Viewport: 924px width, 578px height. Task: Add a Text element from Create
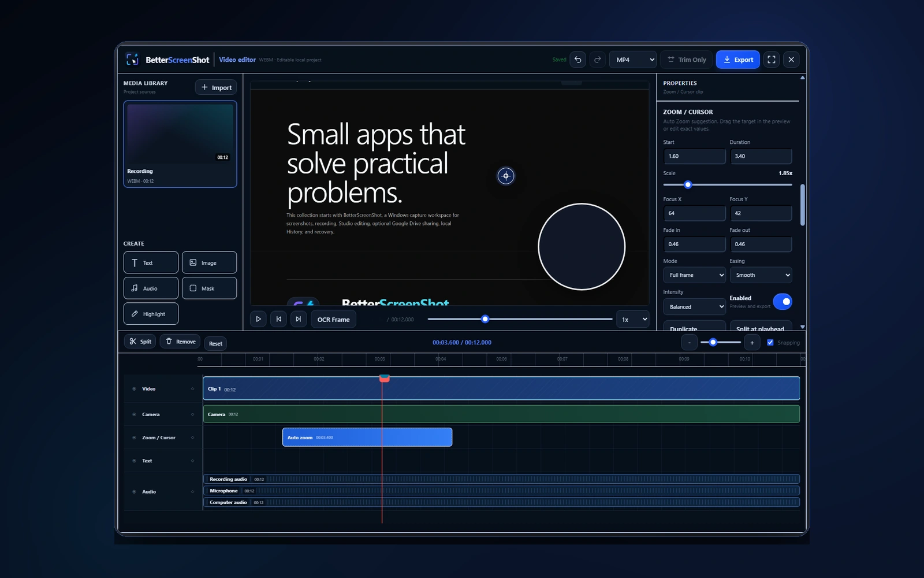coord(151,262)
